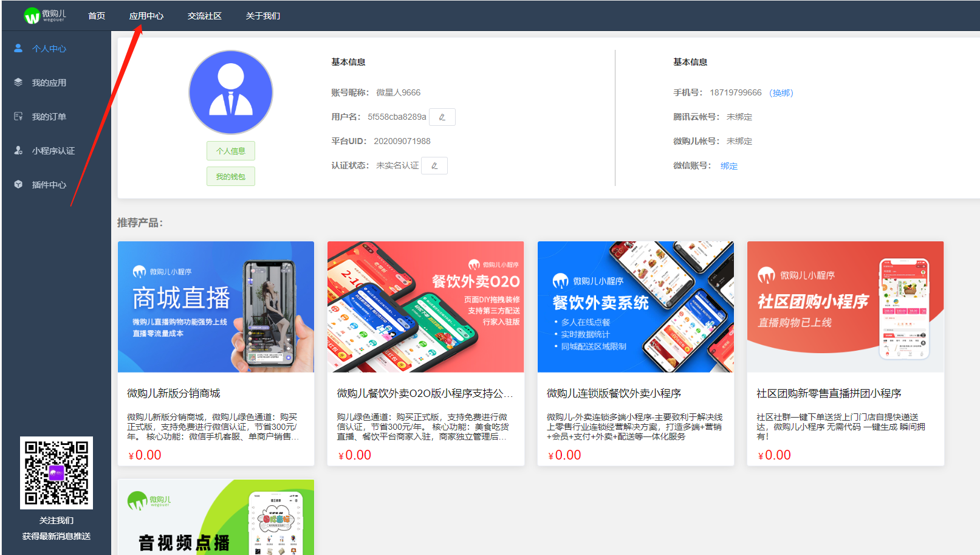
Task: Open the 商城直播 product banner
Action: [216, 307]
